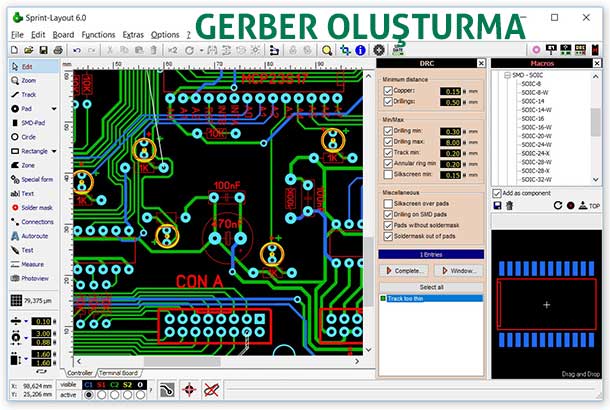Select the Connections tool
This screenshot has height=410, width=610.
pos(33,222)
